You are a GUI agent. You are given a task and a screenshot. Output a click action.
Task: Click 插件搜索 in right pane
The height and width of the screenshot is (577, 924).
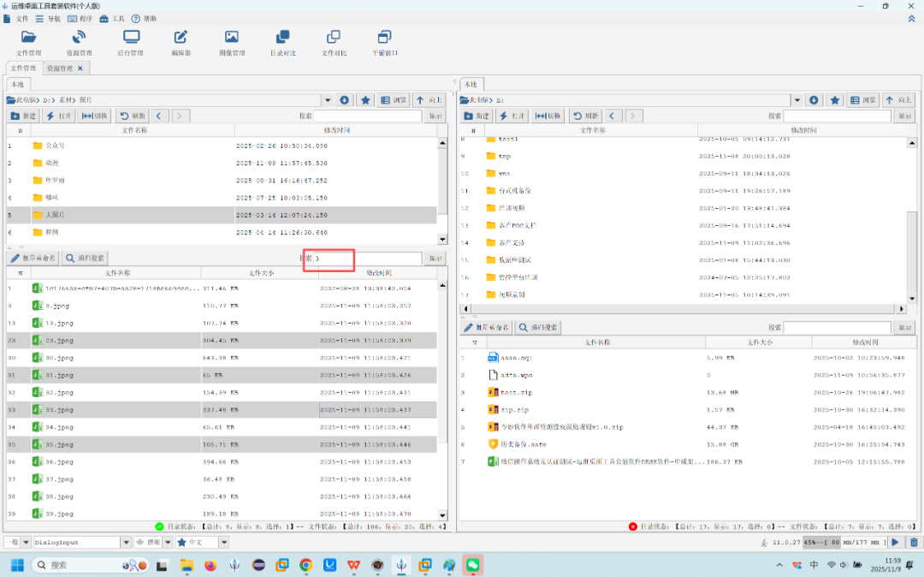click(538, 327)
